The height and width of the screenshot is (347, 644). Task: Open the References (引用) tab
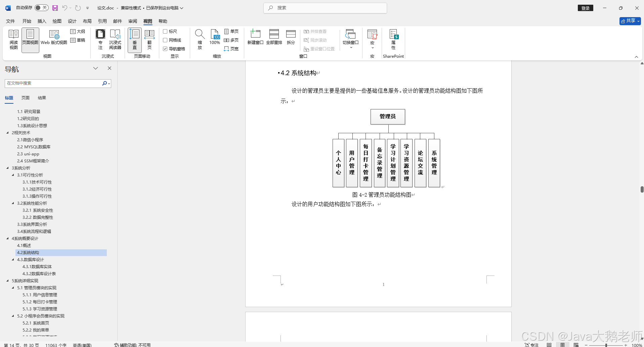pos(102,21)
